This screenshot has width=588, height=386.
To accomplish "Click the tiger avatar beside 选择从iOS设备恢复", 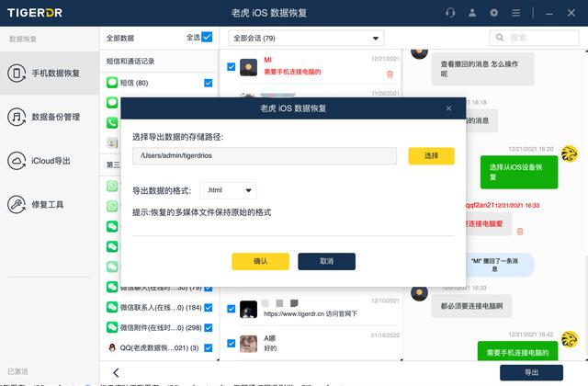I will pyautogui.click(x=570, y=153).
